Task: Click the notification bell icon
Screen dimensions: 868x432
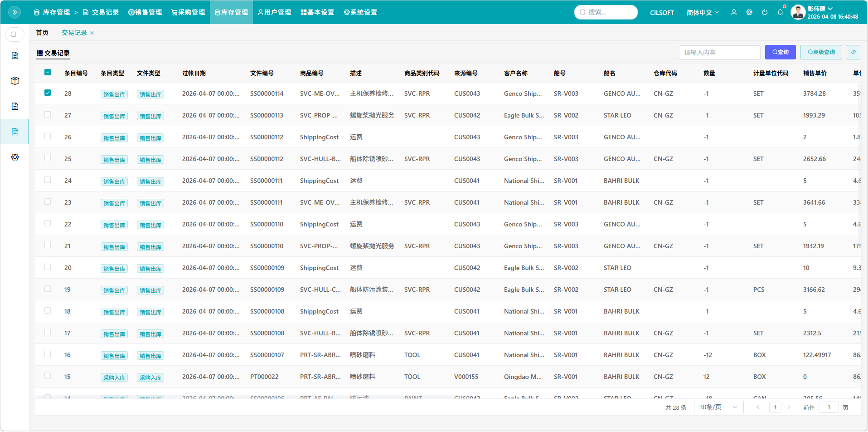Action: [x=780, y=12]
